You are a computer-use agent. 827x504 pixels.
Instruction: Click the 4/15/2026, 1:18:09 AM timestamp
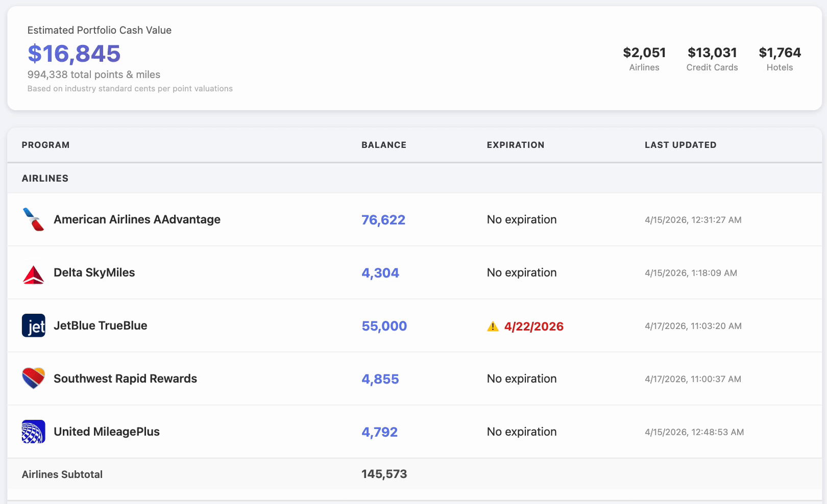tap(691, 273)
